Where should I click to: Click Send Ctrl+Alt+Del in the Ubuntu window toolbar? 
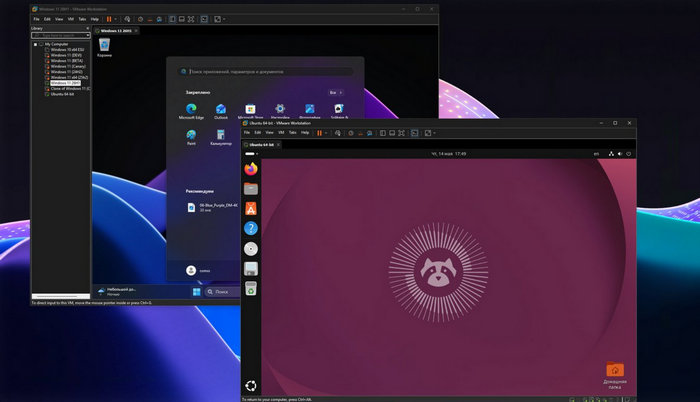(338, 133)
